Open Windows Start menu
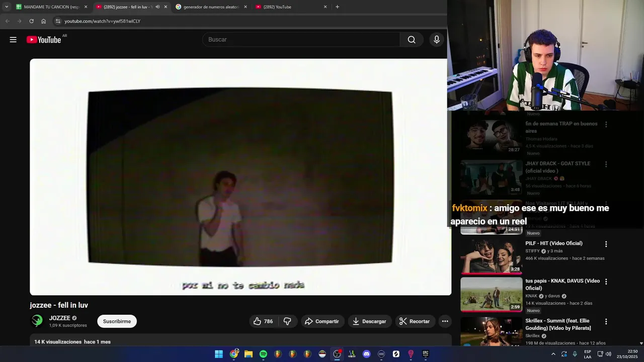 coord(219,354)
